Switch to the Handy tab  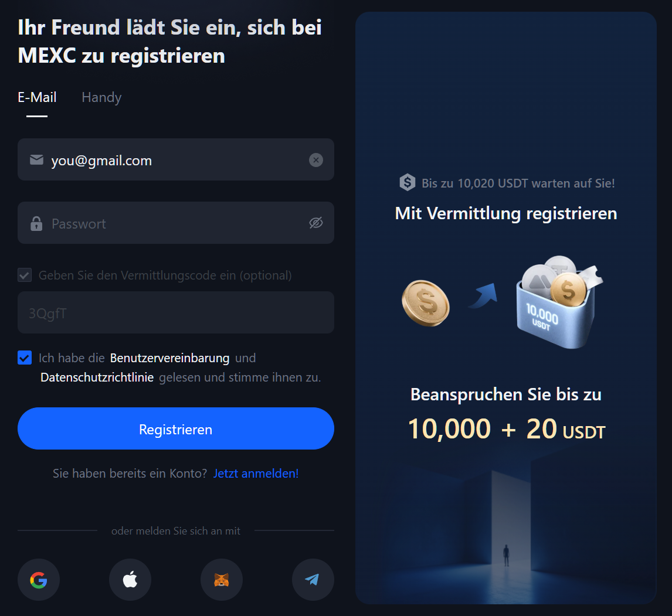[101, 97]
